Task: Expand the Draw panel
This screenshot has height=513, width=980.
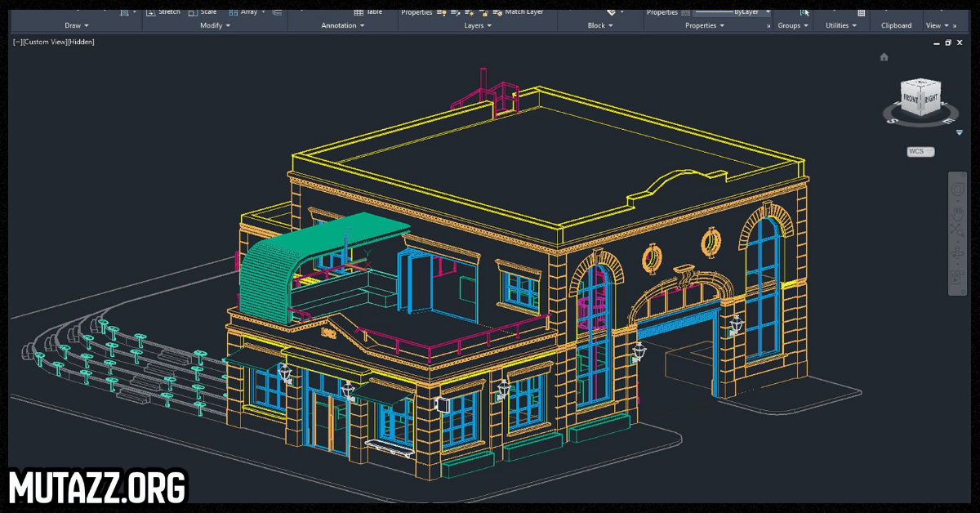Action: coord(78,25)
